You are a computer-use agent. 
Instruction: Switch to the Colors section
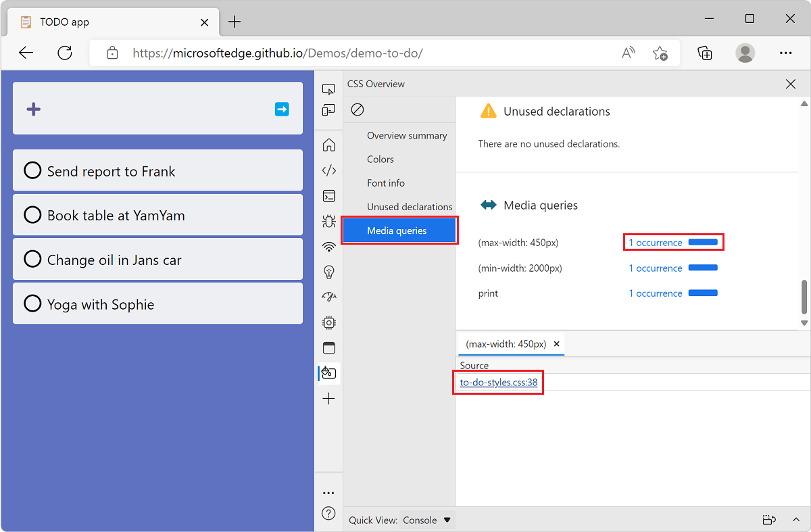[x=380, y=159]
